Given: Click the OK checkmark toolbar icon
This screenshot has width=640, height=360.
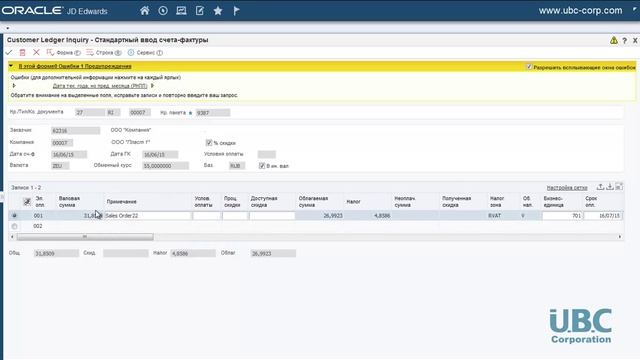Looking at the screenshot, I should click(x=9, y=53).
